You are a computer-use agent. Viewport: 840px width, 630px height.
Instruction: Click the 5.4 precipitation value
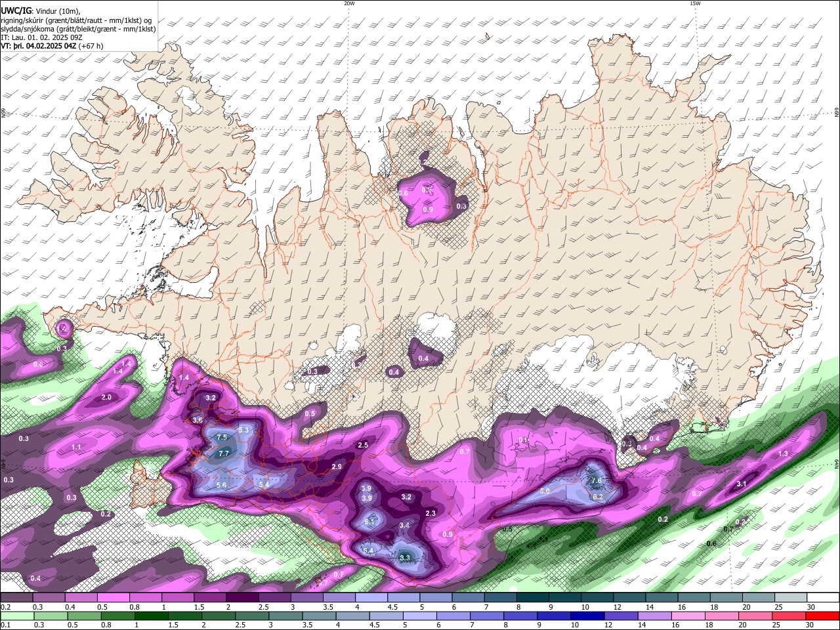tap(264, 484)
